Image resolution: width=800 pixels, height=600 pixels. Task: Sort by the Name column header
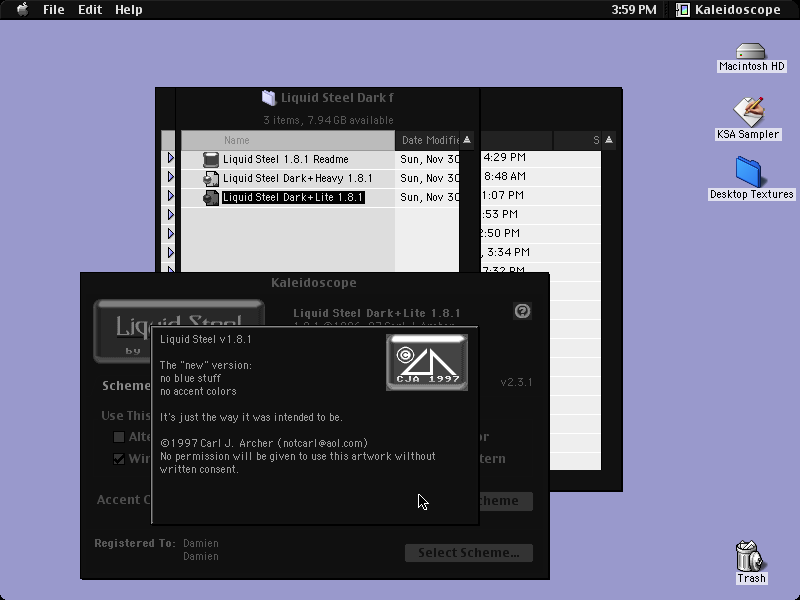pyautogui.click(x=288, y=140)
